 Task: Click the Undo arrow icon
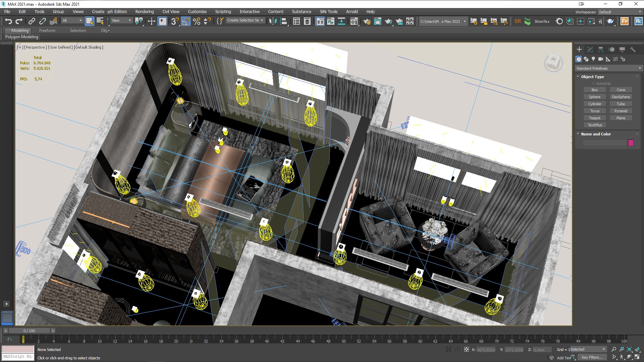8,21
